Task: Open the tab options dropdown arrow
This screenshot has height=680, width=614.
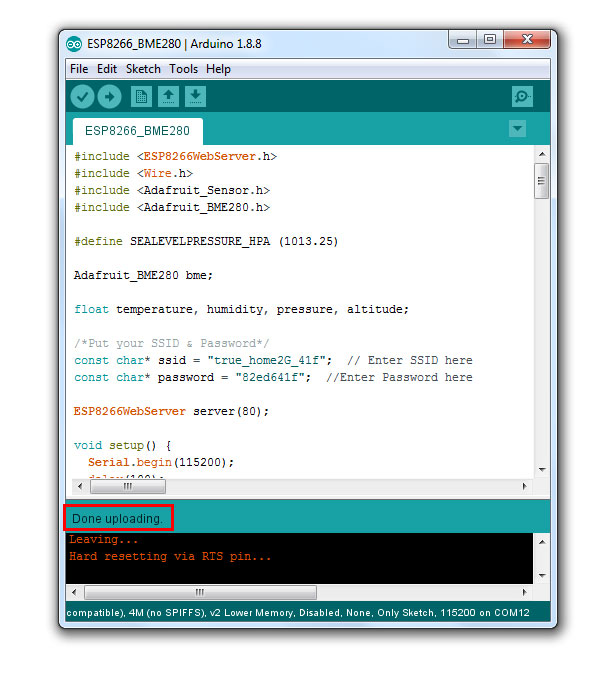Action: point(517,129)
